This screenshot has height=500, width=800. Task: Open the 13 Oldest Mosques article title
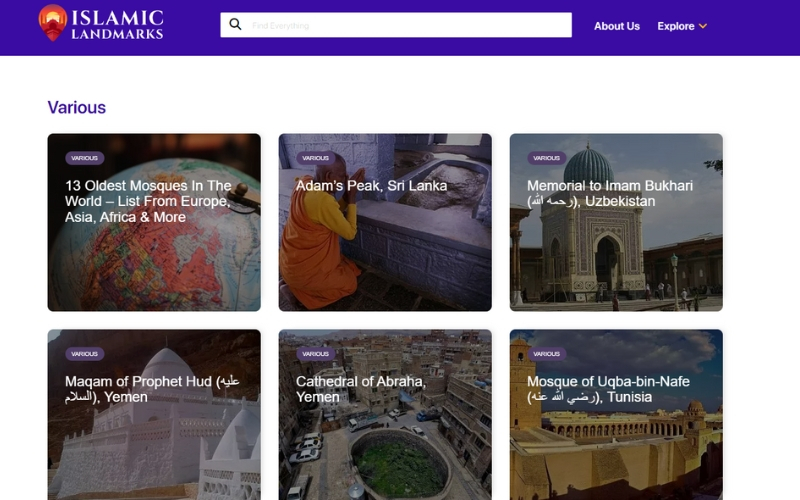[148, 201]
